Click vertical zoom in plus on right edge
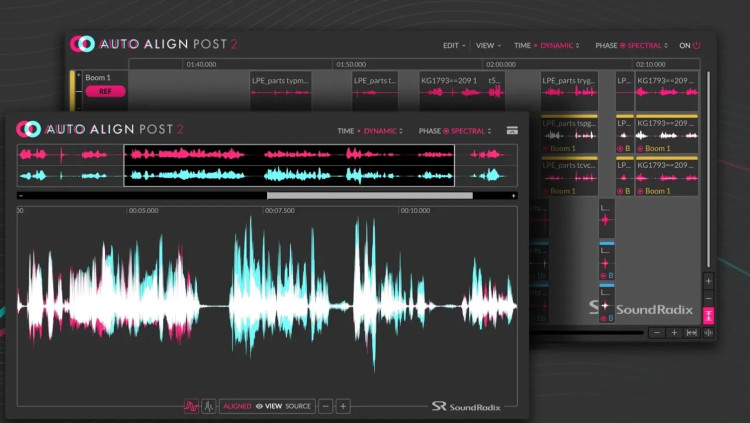 click(x=708, y=281)
